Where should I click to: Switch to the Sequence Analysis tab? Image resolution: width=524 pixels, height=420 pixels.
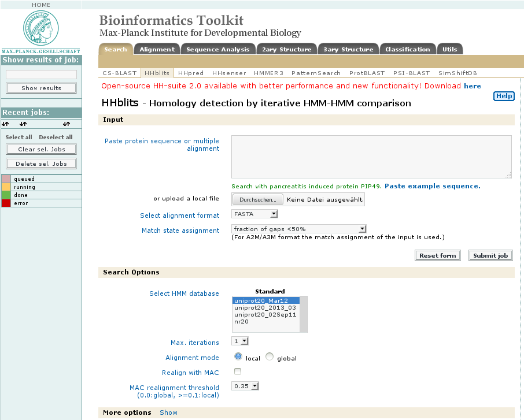218,49
